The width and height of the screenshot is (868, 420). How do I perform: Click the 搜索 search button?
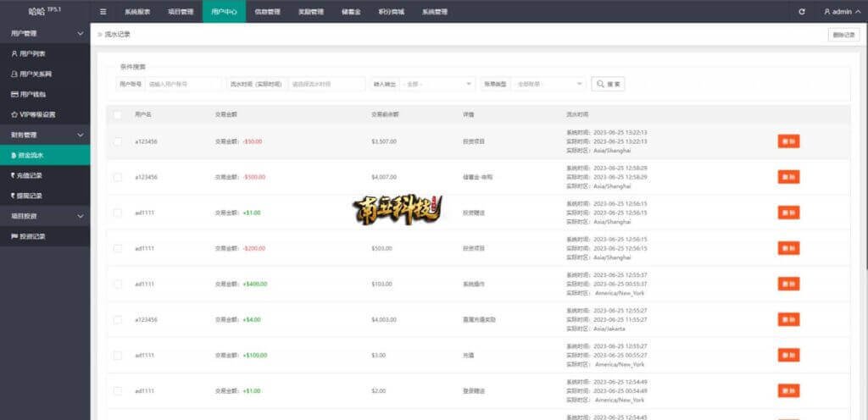pos(608,84)
